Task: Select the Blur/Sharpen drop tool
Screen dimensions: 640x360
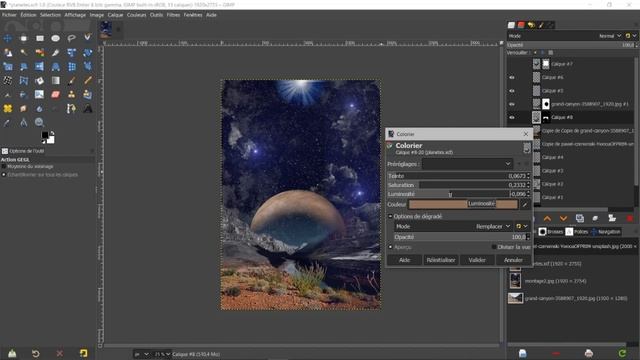Action: pyautogui.click(x=40, y=109)
